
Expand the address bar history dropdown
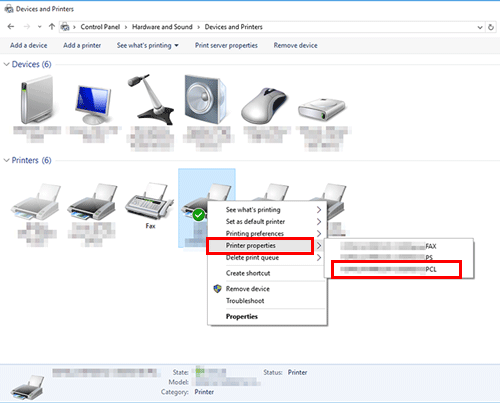coord(480,27)
